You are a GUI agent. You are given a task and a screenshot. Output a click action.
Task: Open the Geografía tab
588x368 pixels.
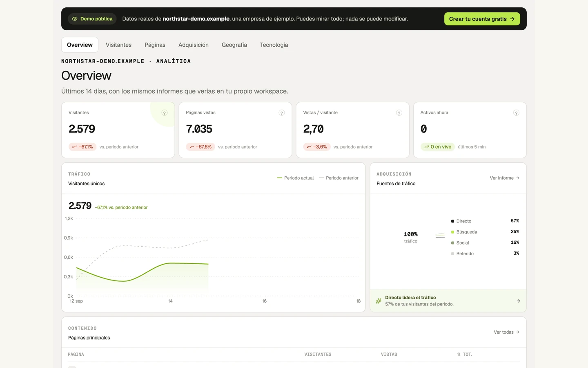234,45
